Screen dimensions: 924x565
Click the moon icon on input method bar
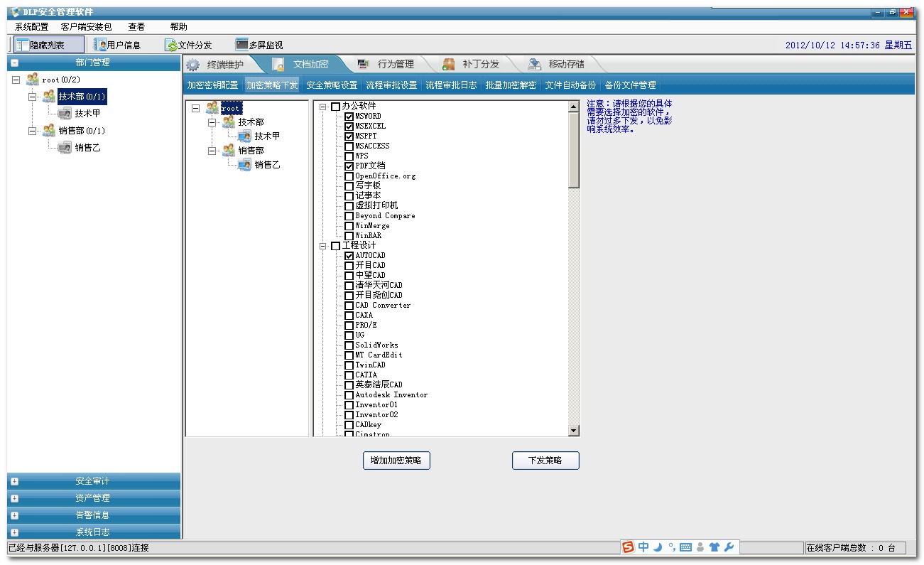click(658, 547)
